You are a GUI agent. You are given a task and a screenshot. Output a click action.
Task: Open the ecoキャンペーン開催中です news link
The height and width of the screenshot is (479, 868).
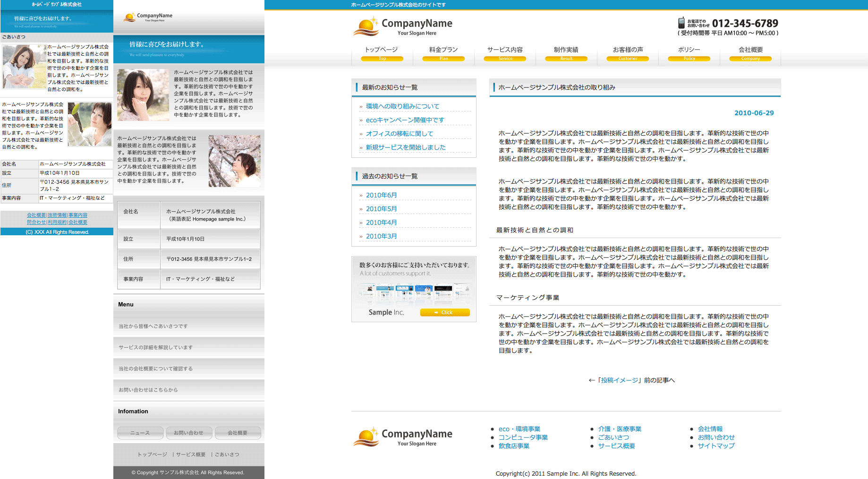pos(405,120)
